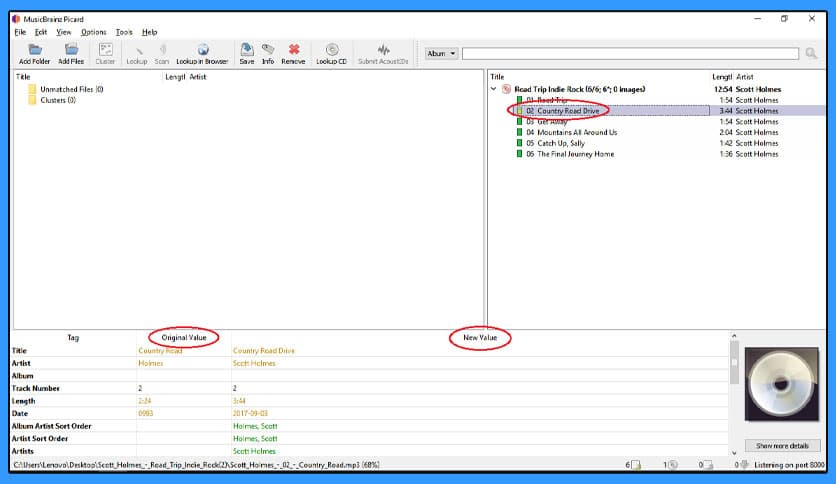Click album artist Scott Holmes beside 12:54
Image resolution: width=836 pixels, height=484 pixels.
[x=758, y=90]
